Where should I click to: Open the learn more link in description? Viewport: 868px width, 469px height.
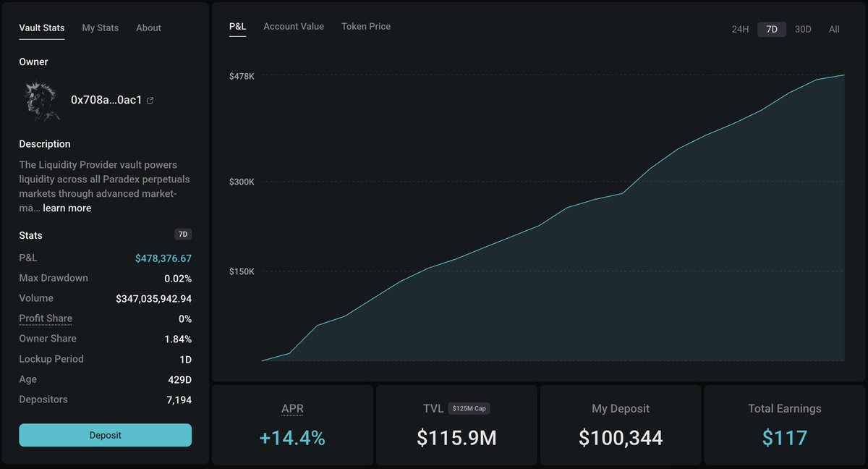click(67, 208)
